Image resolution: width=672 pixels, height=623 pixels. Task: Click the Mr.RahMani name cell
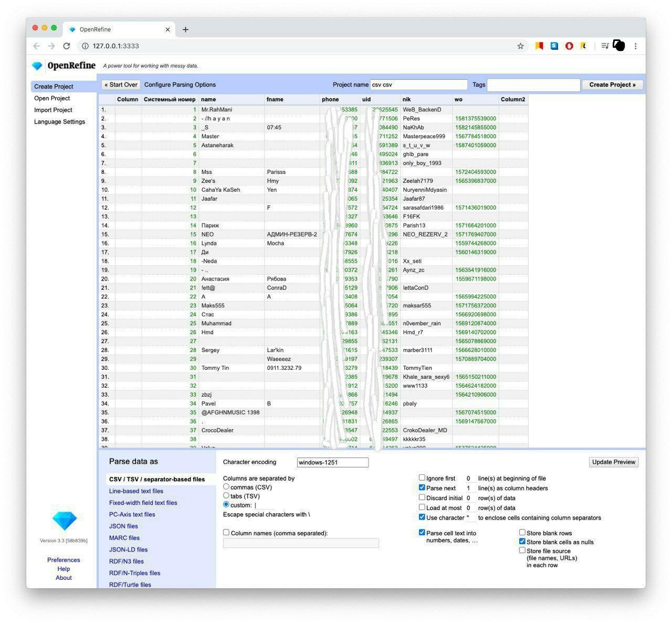coord(232,110)
